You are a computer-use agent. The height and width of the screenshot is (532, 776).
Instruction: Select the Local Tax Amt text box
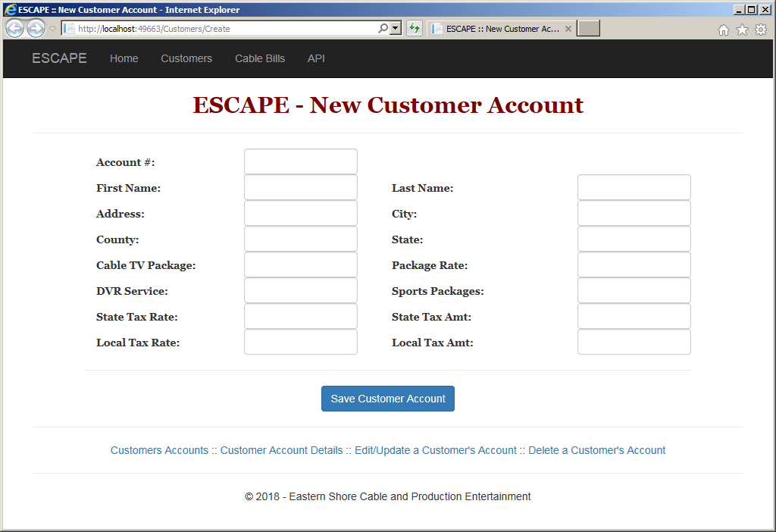(x=634, y=342)
